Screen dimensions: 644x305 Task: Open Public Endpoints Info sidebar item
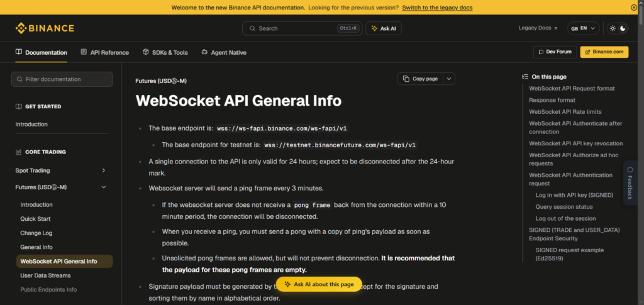pos(48,289)
